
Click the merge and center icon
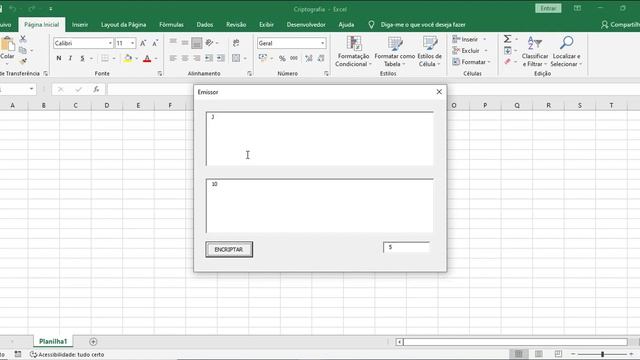236,58
